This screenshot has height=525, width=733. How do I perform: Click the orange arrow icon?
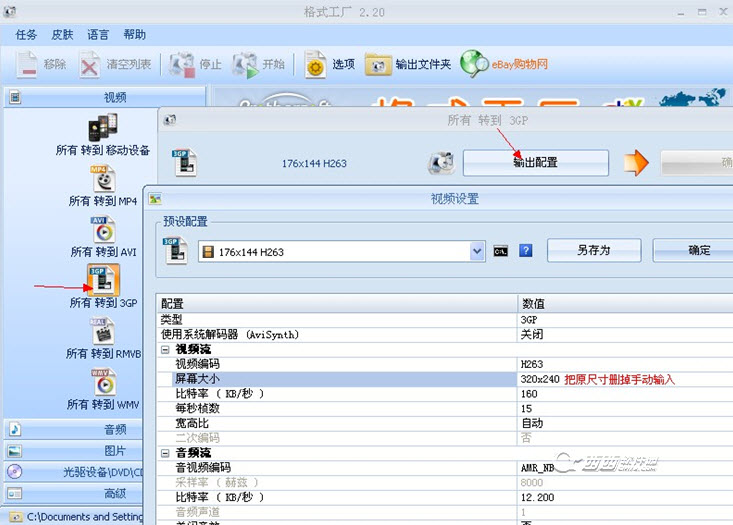(x=636, y=163)
